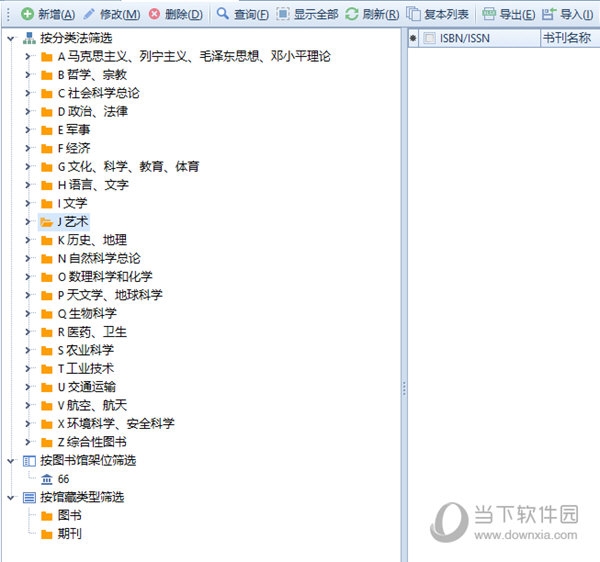Expand the R 医药、卫生 category arrow

click(x=28, y=332)
